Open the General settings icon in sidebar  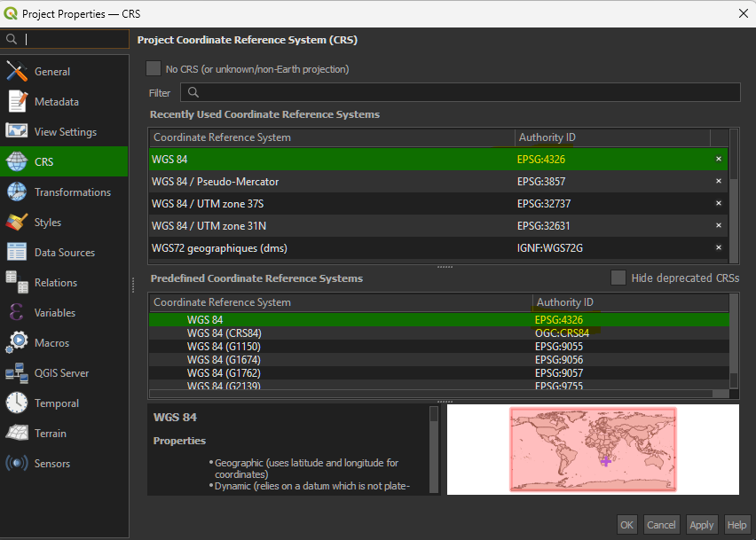pyautogui.click(x=18, y=72)
